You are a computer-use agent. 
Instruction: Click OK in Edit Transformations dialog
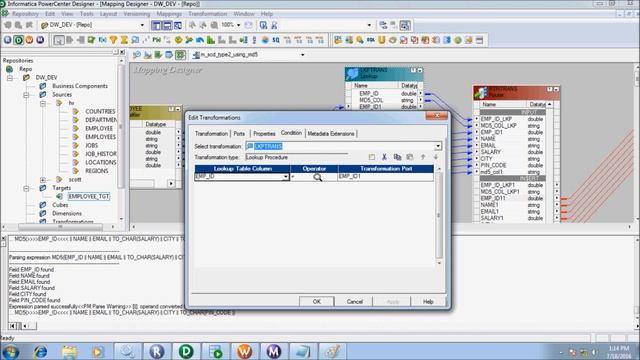point(317,301)
